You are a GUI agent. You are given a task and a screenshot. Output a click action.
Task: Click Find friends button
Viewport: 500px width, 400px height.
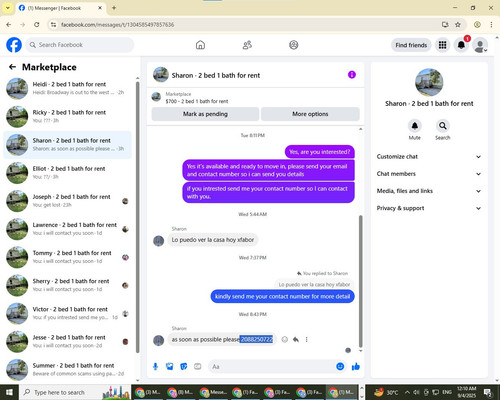click(411, 45)
